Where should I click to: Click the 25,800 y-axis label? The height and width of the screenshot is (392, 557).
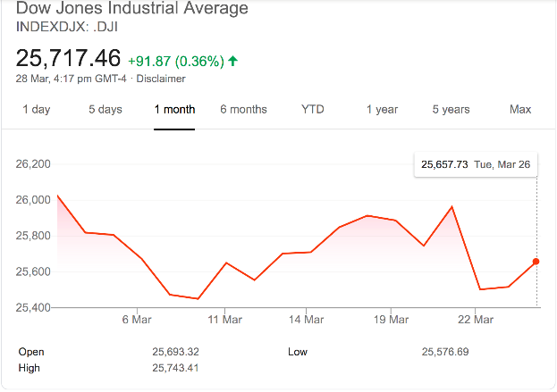pyautogui.click(x=33, y=236)
